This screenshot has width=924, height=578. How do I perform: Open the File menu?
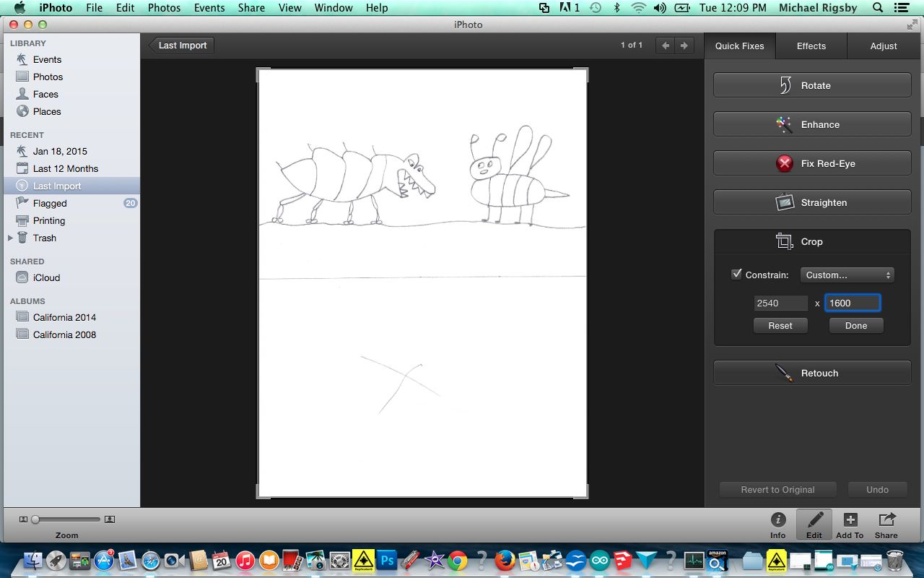coord(94,8)
